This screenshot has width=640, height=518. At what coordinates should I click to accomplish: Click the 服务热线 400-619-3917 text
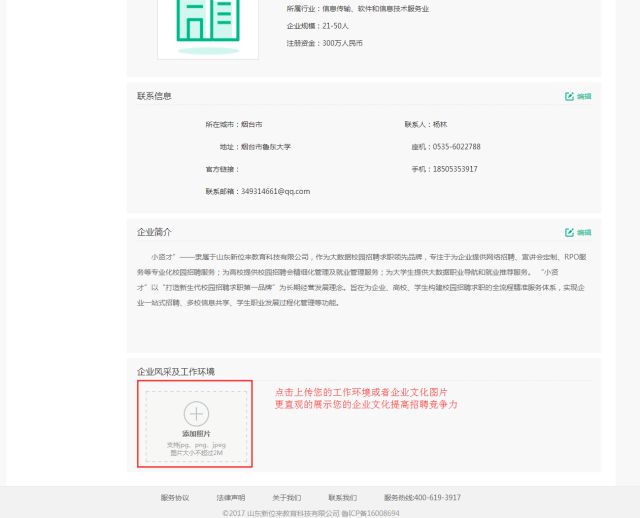422,498
